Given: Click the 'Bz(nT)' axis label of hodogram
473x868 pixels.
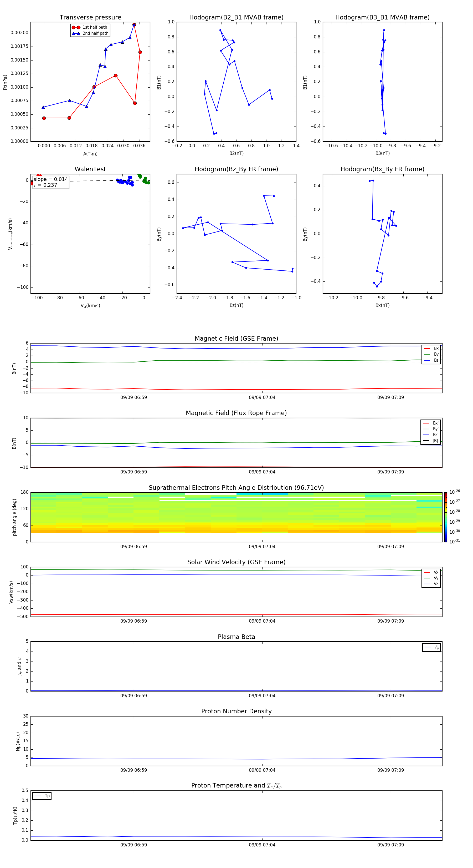Looking at the screenshot, I should pyautogui.click(x=236, y=305).
